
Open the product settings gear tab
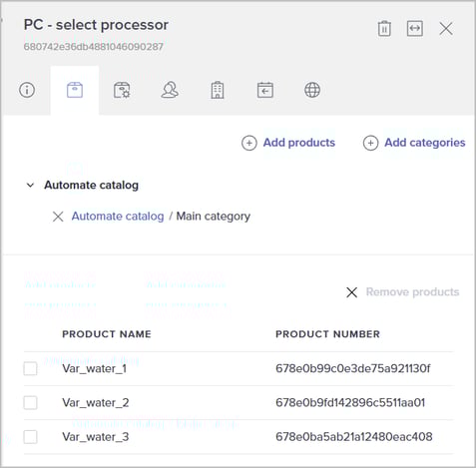122,90
